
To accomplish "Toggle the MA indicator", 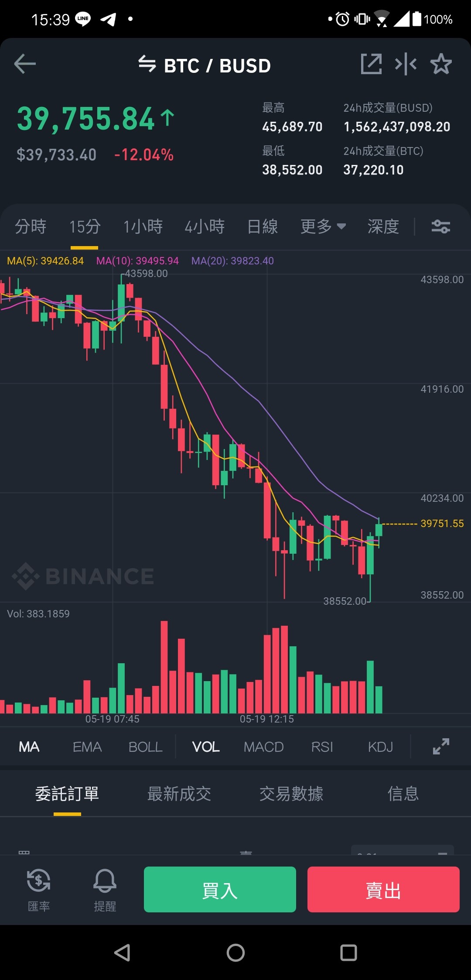I will [x=29, y=747].
